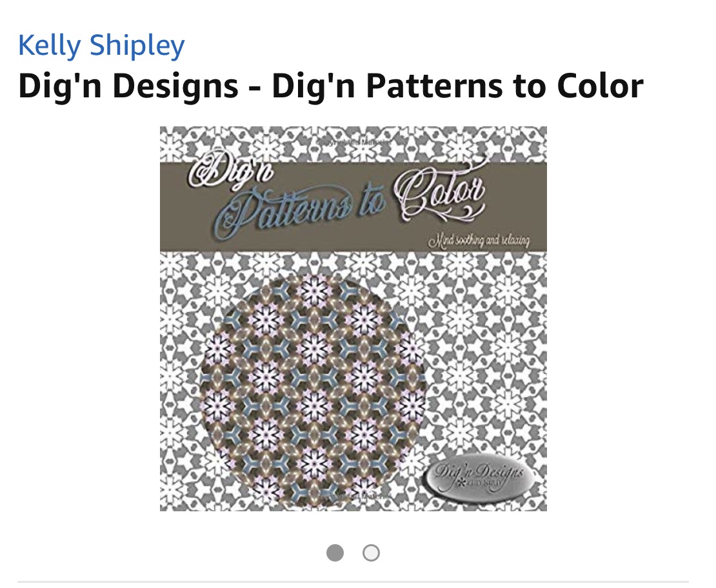This screenshot has height=588, width=716.
Task: Click "Dig'n Designs" at start of title
Action: (x=128, y=86)
